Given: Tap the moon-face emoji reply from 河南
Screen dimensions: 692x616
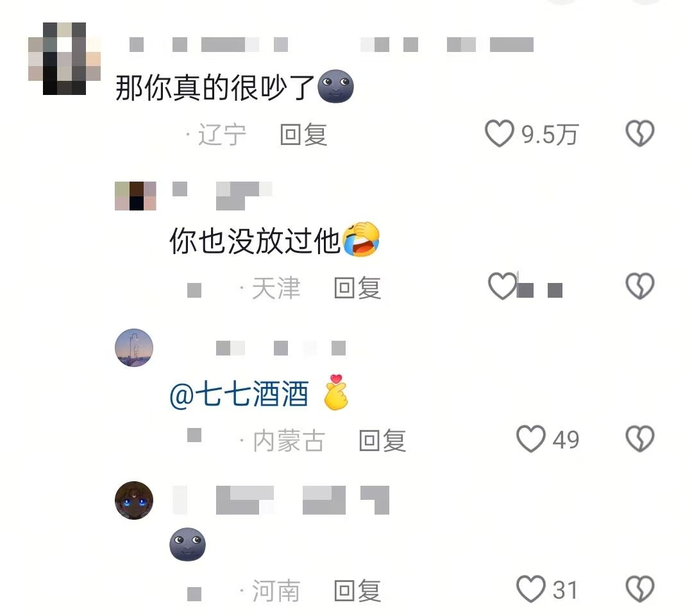Looking at the screenshot, I should pyautogui.click(x=187, y=544).
